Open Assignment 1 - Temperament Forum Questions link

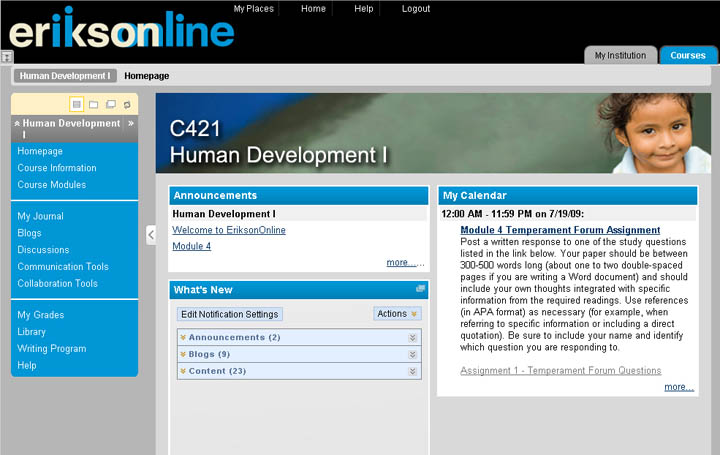(x=561, y=371)
